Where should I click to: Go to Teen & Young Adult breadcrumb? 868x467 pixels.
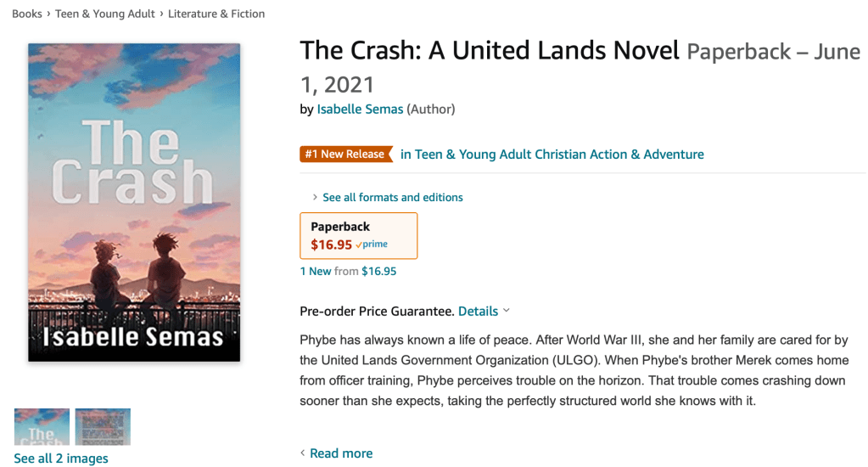[105, 14]
